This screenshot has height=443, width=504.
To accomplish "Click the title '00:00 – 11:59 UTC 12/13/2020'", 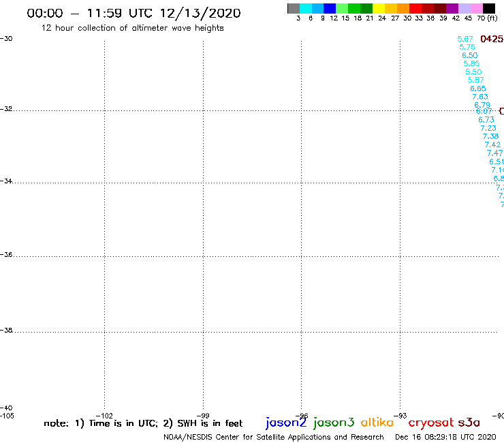I will 133,13.
